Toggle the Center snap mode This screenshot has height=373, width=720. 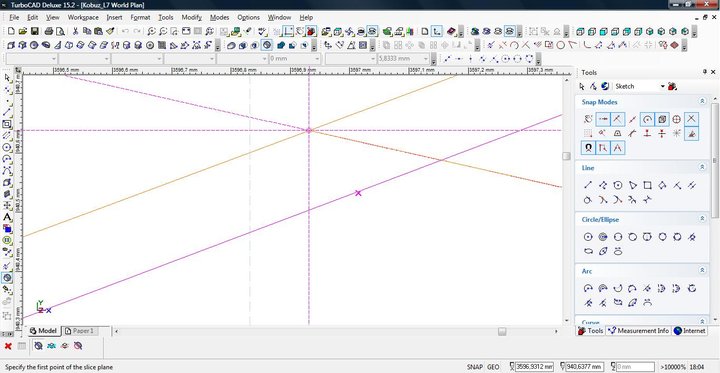tap(647, 119)
